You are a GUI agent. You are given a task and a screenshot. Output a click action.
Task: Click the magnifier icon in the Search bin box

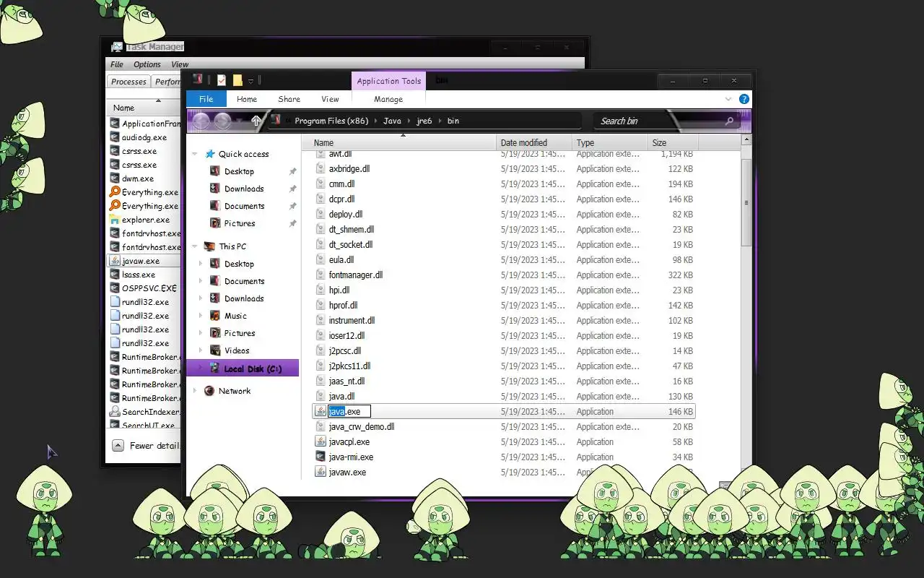tap(729, 121)
